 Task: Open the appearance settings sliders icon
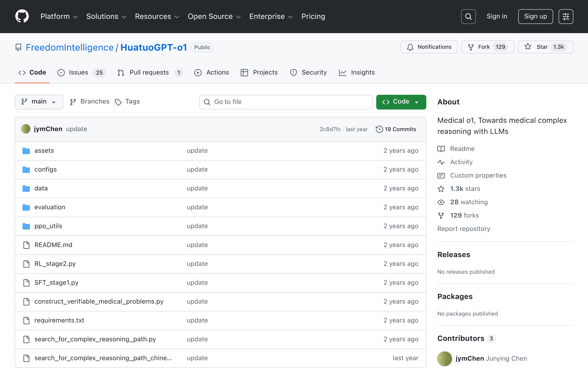566,17
